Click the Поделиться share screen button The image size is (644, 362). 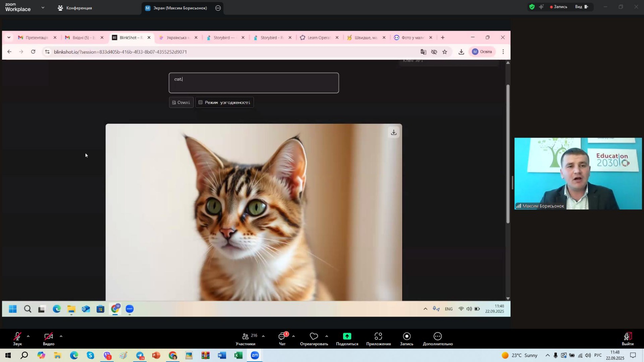click(347, 339)
